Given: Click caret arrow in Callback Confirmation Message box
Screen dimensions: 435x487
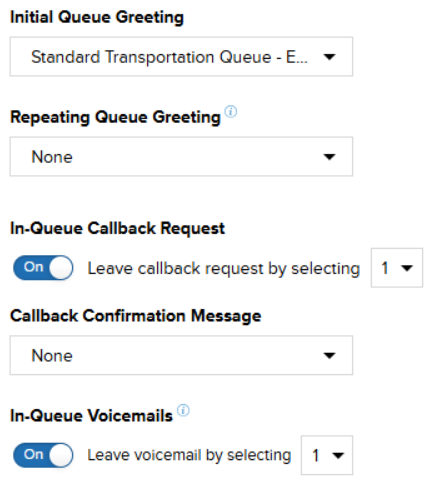Looking at the screenshot, I should (329, 356).
